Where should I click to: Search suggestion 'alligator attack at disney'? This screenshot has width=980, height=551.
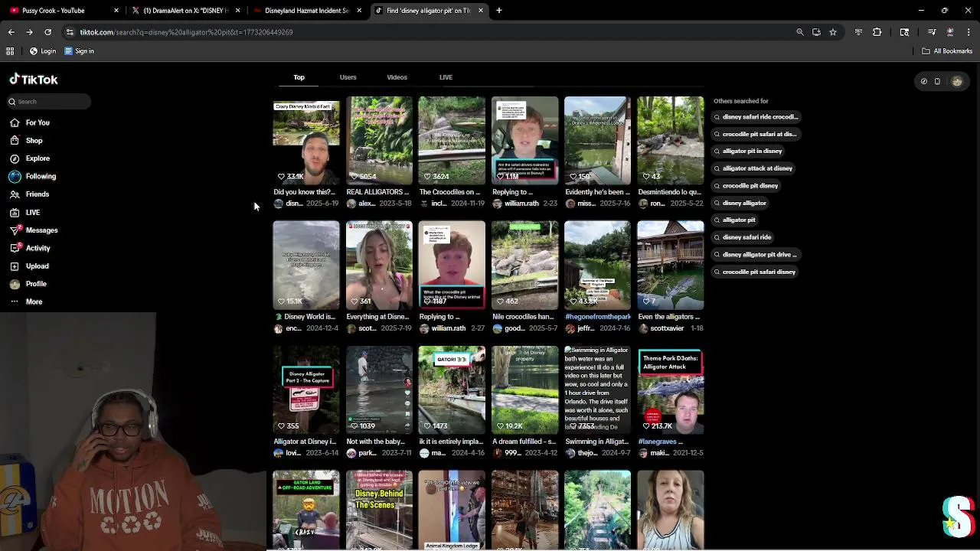point(753,168)
